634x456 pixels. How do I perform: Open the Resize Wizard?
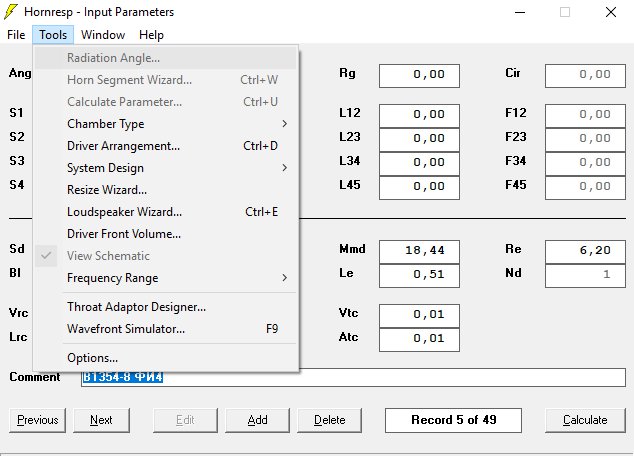[165, 190]
